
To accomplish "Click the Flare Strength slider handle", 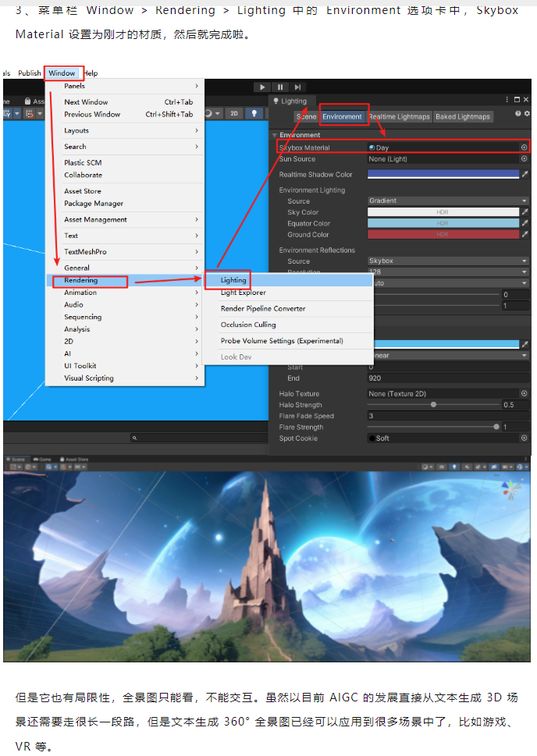I will tap(496, 427).
